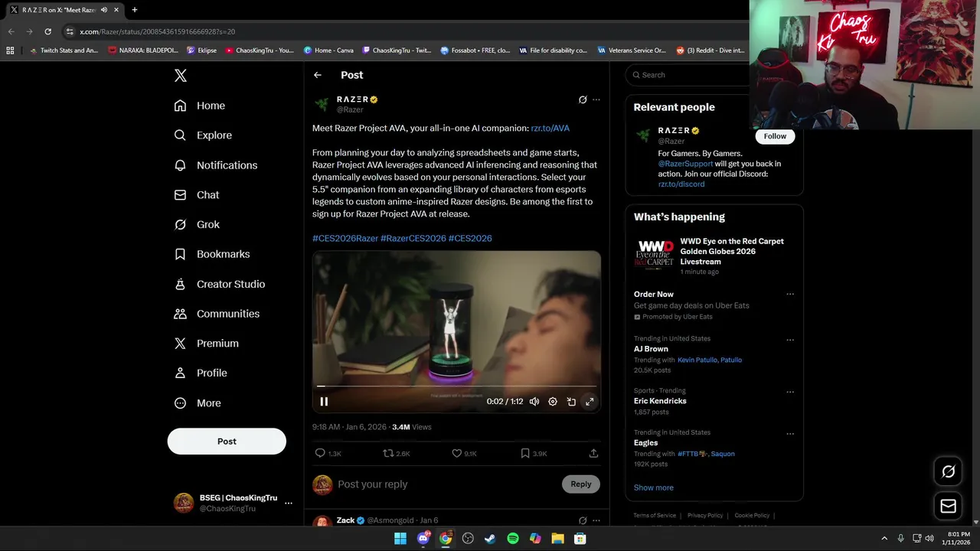Open Notifications in the sidebar
Viewport: 980px width, 551px height.
point(215,165)
